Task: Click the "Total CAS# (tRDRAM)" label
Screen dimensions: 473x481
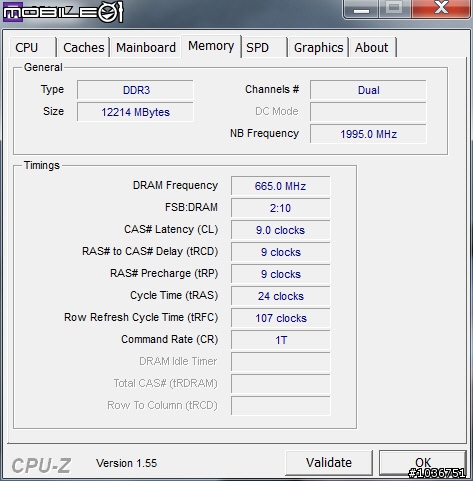Action: (x=165, y=383)
